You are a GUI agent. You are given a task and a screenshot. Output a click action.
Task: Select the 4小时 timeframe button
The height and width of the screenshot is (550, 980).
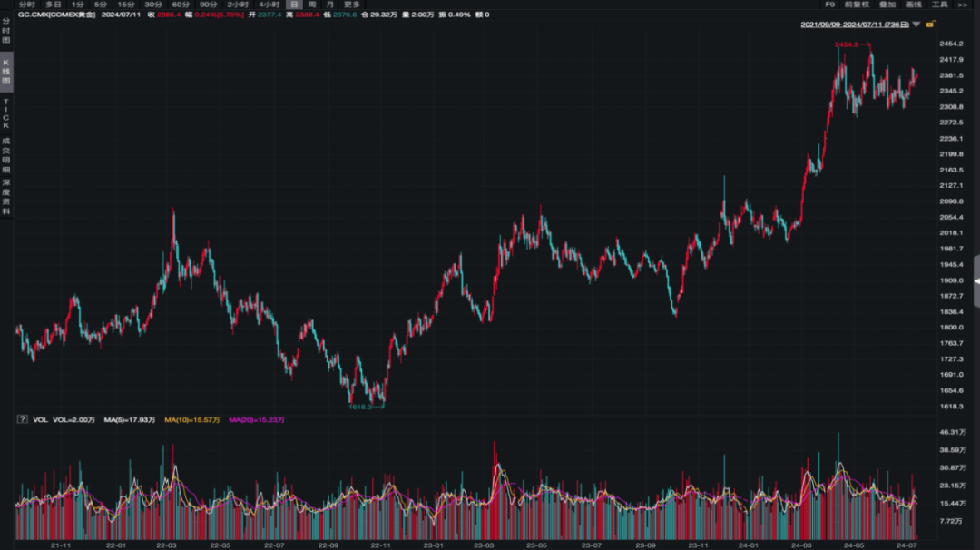269,5
